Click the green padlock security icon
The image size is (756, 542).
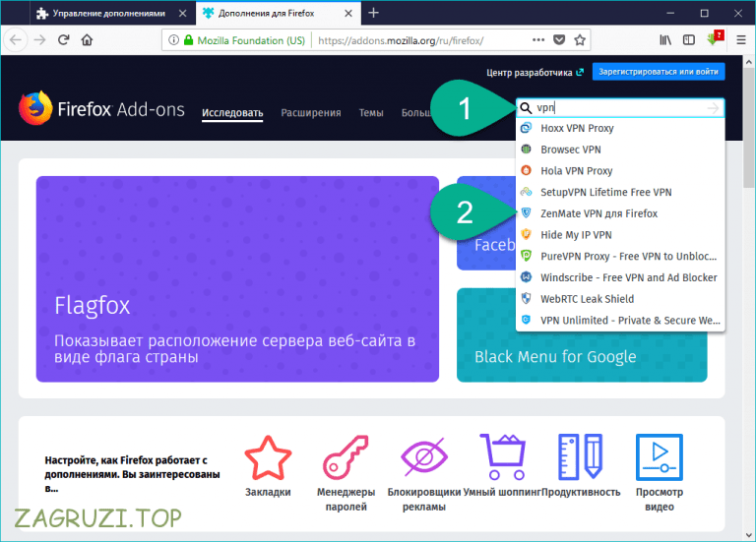(189, 40)
